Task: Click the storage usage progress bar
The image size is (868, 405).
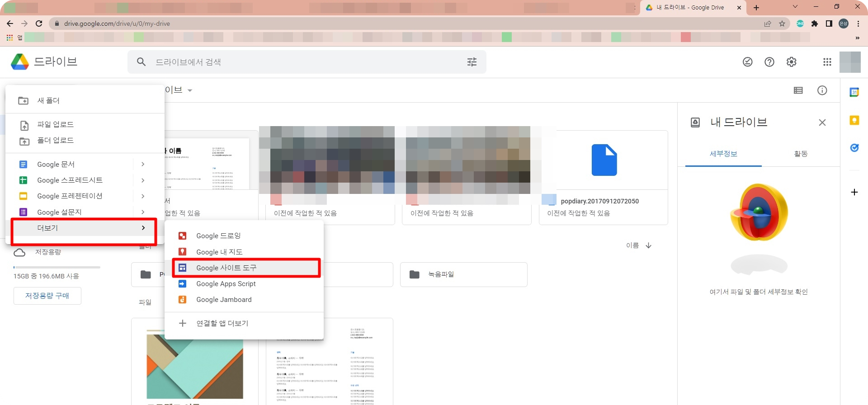Action: click(x=57, y=267)
